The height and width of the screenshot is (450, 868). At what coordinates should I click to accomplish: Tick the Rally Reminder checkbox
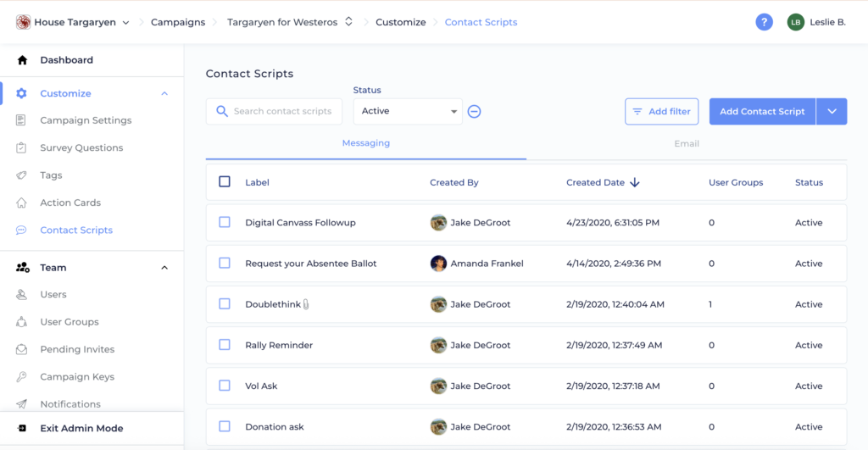coord(224,344)
